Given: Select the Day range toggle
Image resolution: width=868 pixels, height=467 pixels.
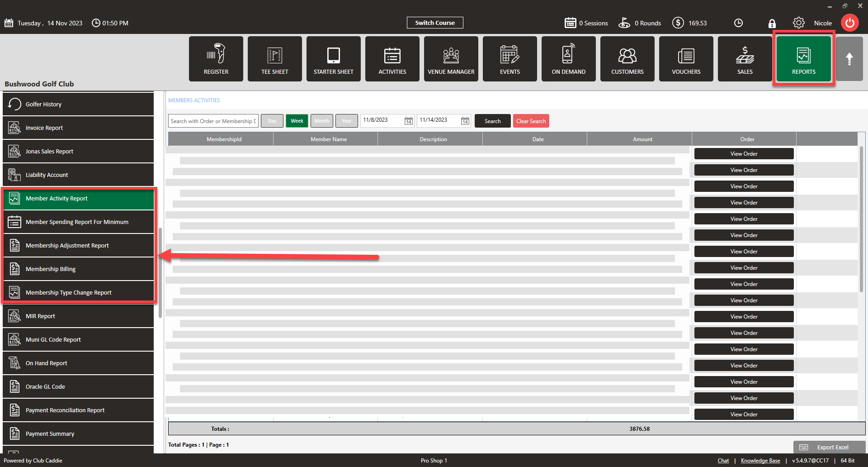Looking at the screenshot, I should tap(272, 121).
